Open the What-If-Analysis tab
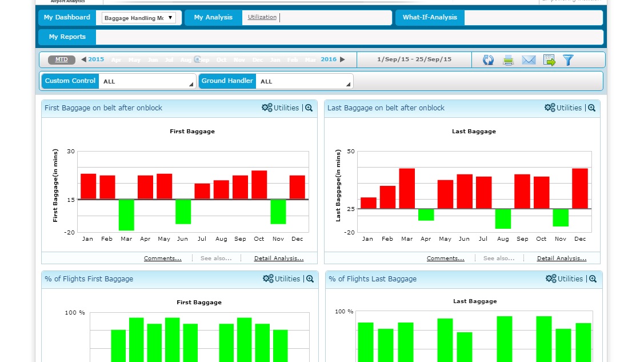 (430, 17)
